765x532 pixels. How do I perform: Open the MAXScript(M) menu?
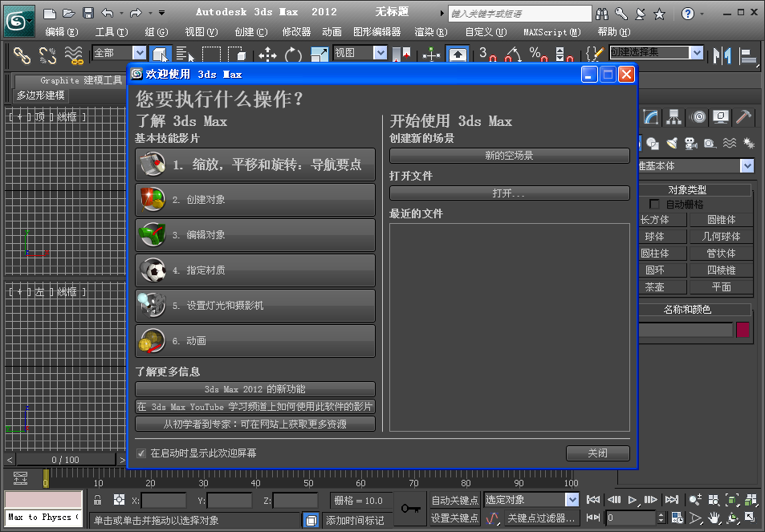coord(552,32)
